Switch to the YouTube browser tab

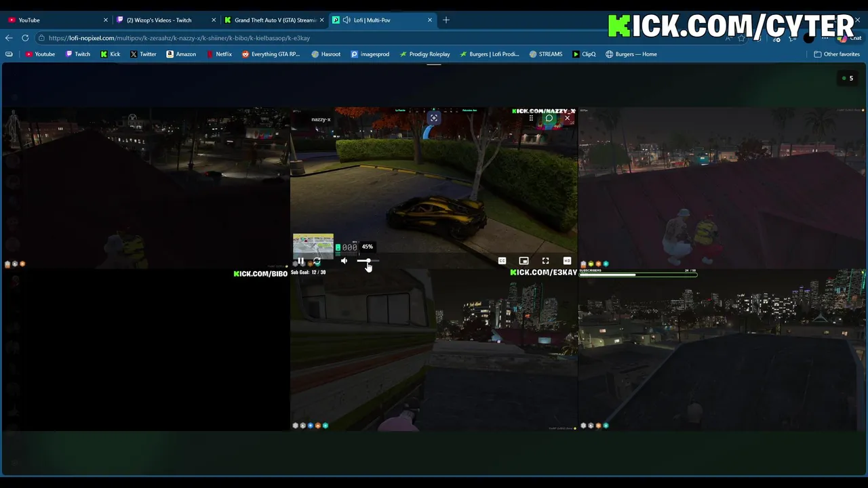[x=58, y=20]
